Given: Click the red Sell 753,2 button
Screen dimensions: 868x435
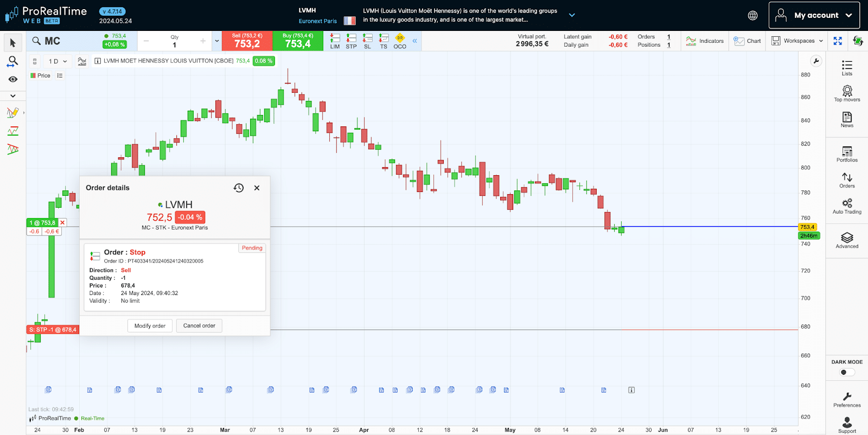Looking at the screenshot, I should pos(247,41).
